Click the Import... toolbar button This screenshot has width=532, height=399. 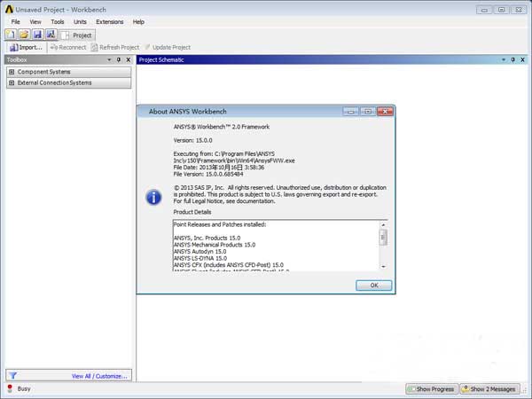point(26,48)
